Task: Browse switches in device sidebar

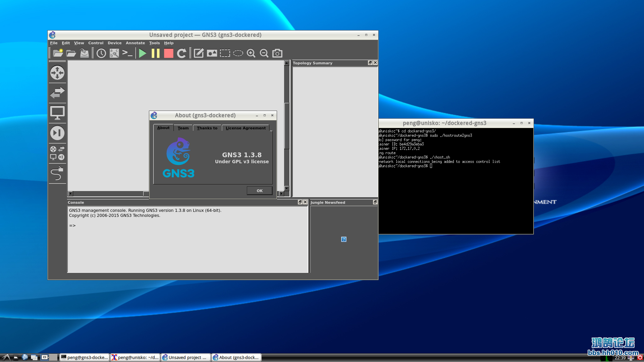Action: [x=57, y=93]
